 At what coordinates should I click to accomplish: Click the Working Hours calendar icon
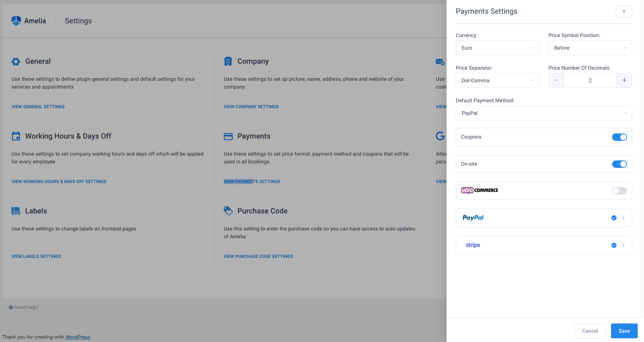(x=16, y=136)
